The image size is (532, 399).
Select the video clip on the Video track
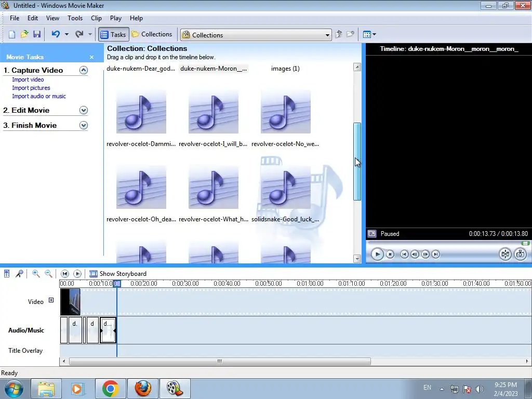coord(70,302)
